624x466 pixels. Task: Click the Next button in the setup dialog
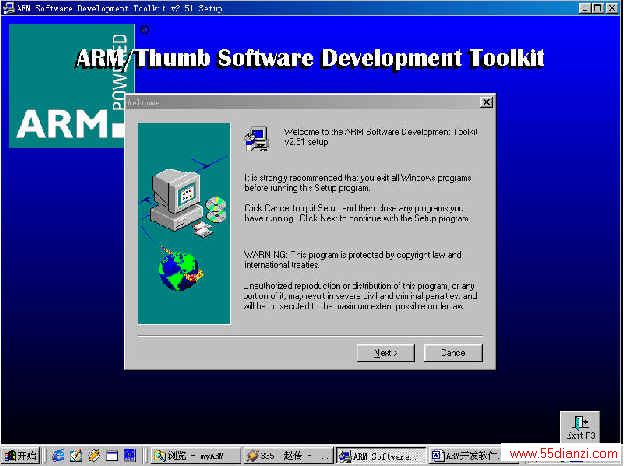pos(385,353)
